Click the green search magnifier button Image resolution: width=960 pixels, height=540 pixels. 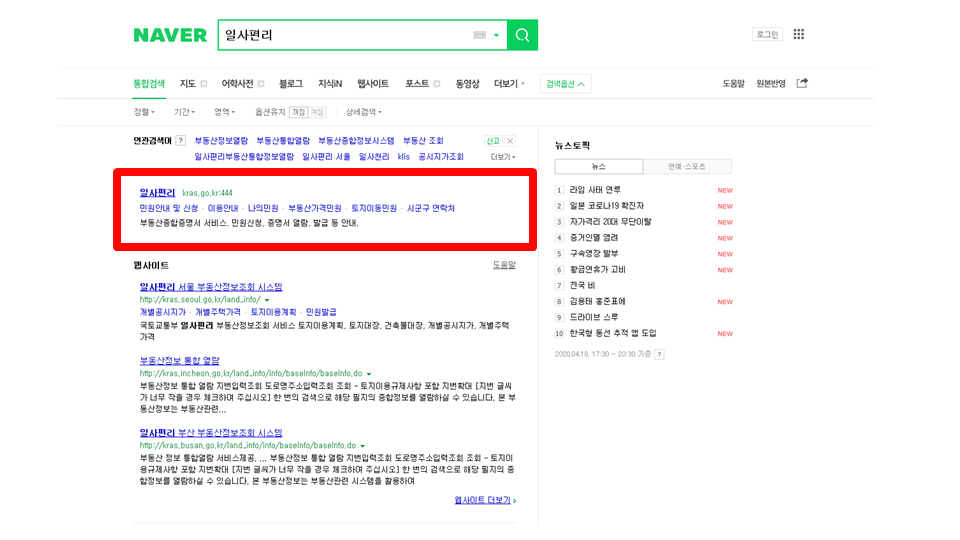[522, 35]
